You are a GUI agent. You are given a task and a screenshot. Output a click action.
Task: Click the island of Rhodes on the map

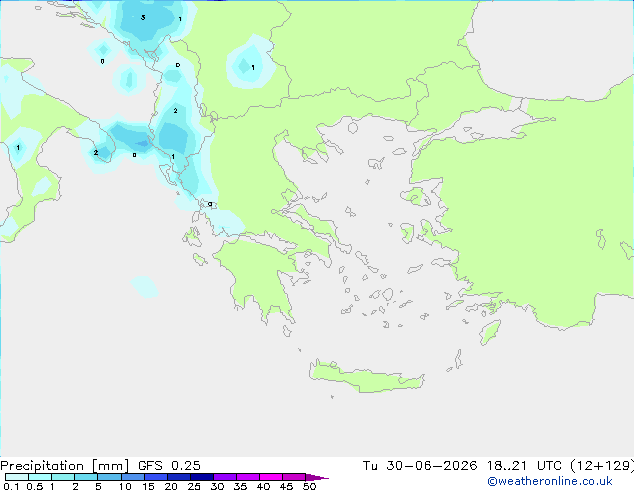tap(490, 332)
